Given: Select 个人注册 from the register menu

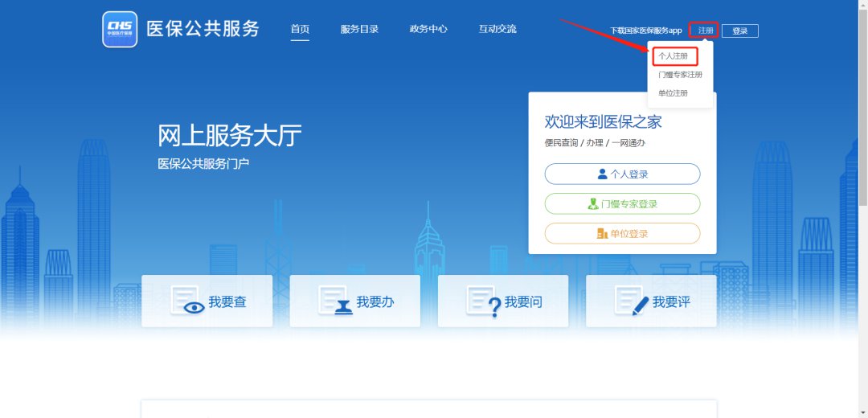Looking at the screenshot, I should (x=674, y=56).
